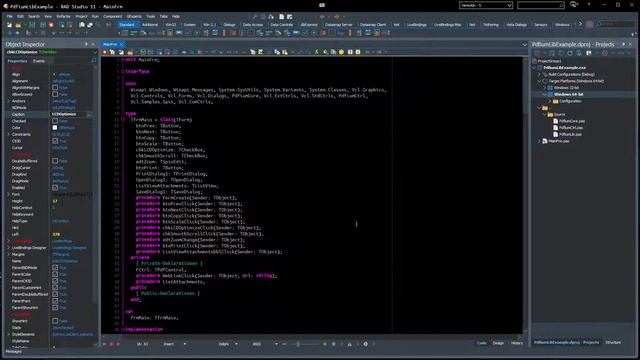Click the Caption value field
The image size is (640, 360).
coord(68,115)
